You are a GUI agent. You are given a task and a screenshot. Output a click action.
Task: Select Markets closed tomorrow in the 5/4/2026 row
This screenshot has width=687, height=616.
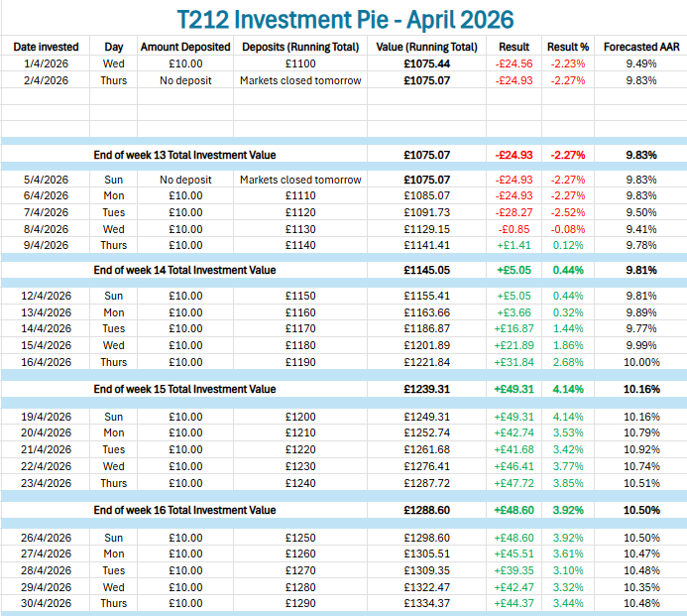click(300, 180)
